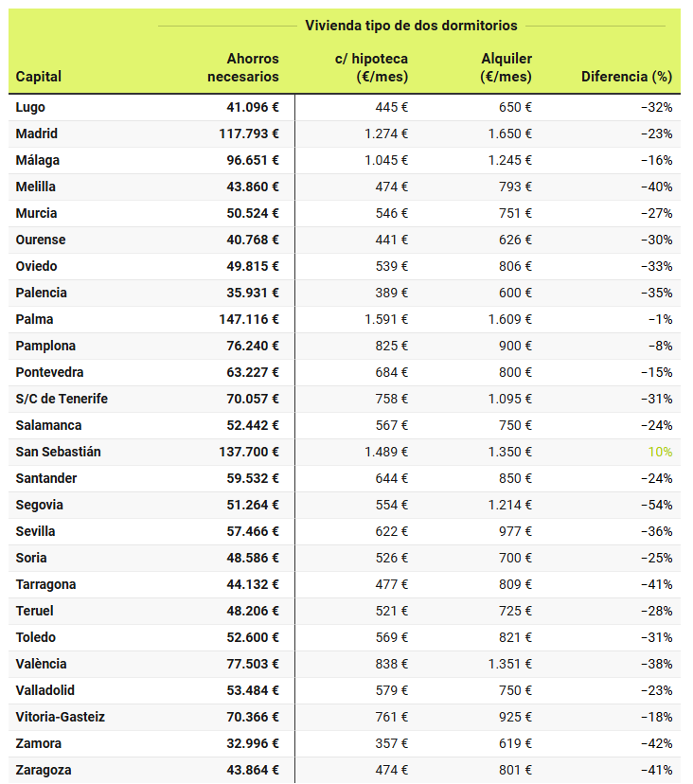
Task: Click the 'Ahorros necesarios' column header
Action: tap(243, 67)
